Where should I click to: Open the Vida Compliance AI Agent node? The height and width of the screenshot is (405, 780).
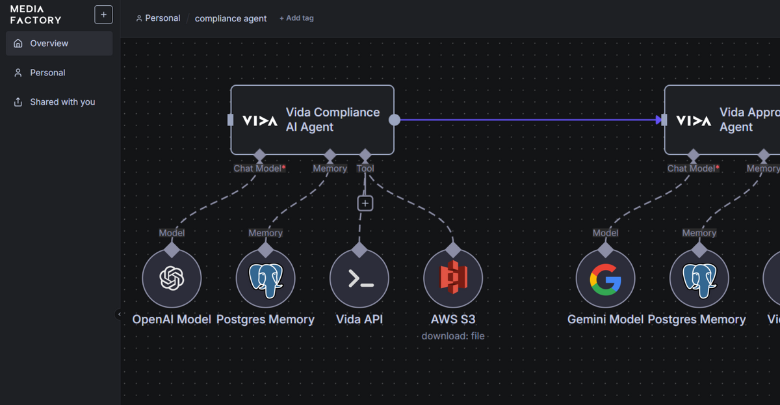click(x=312, y=120)
